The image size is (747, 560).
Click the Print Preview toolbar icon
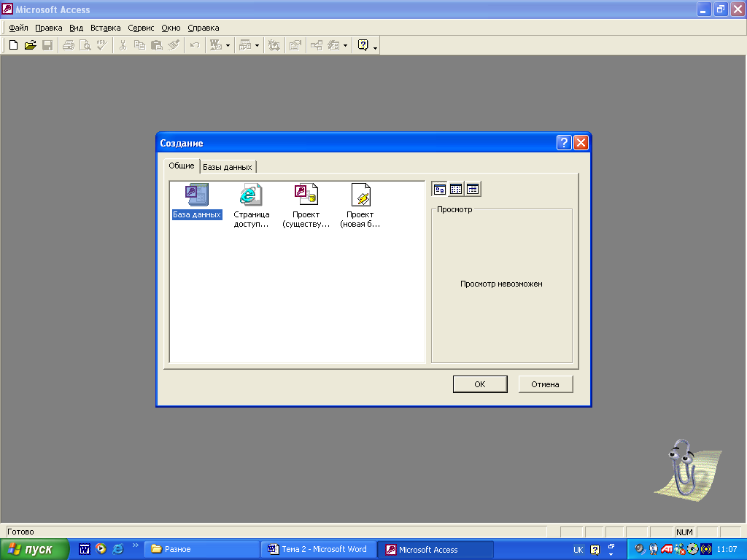pos(85,45)
